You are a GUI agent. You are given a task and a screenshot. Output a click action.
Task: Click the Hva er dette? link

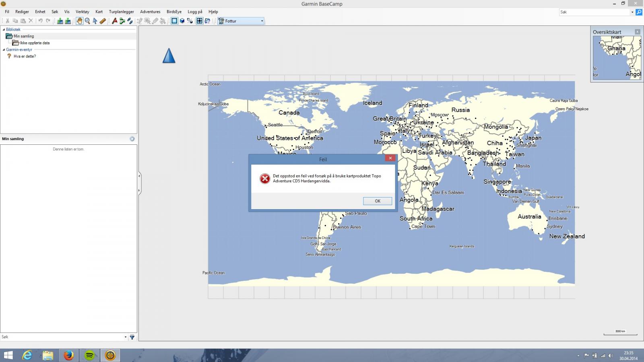coord(25,56)
